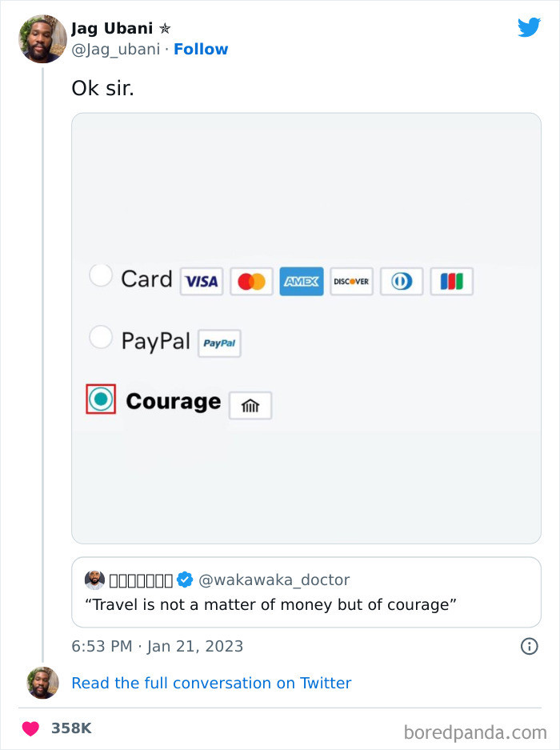Click the Discover payment icon
This screenshot has height=750, width=560.
point(351,281)
